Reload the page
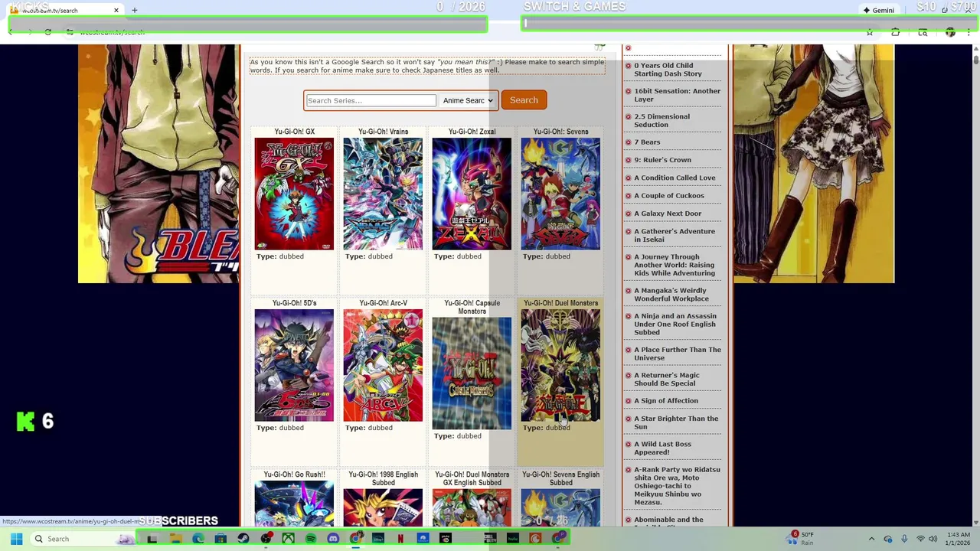The width and height of the screenshot is (980, 551). coord(47,32)
